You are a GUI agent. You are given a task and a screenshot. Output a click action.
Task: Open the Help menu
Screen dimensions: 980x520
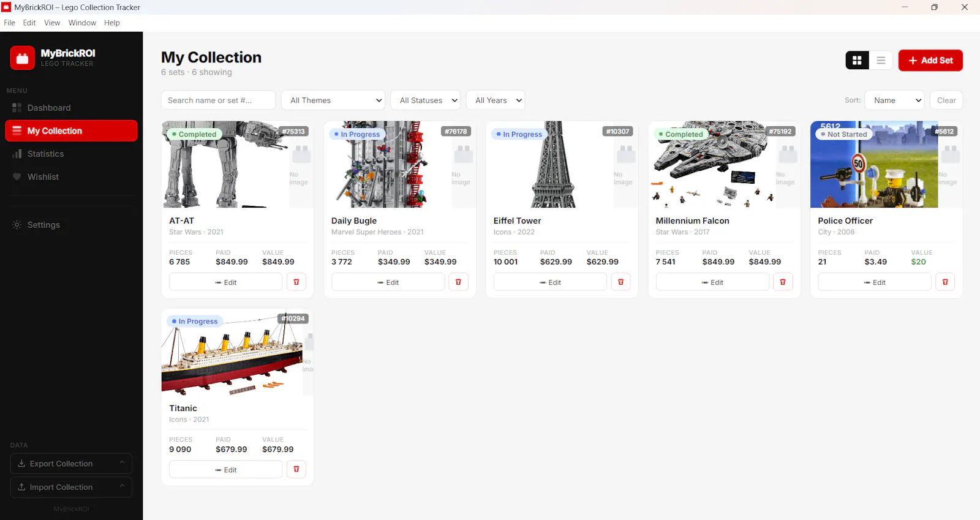coord(112,23)
